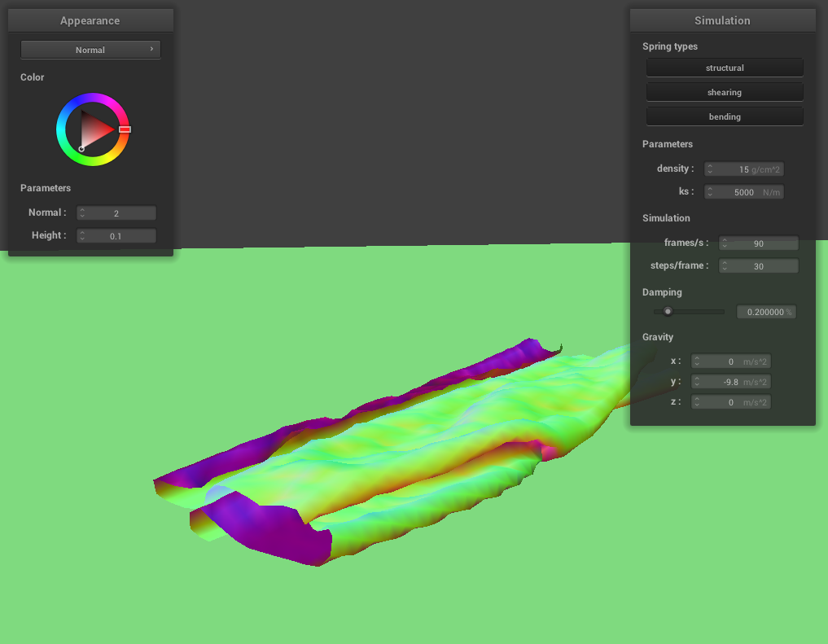Click the Simulation panel title bar
Screen dimensions: 828x644
coord(722,20)
